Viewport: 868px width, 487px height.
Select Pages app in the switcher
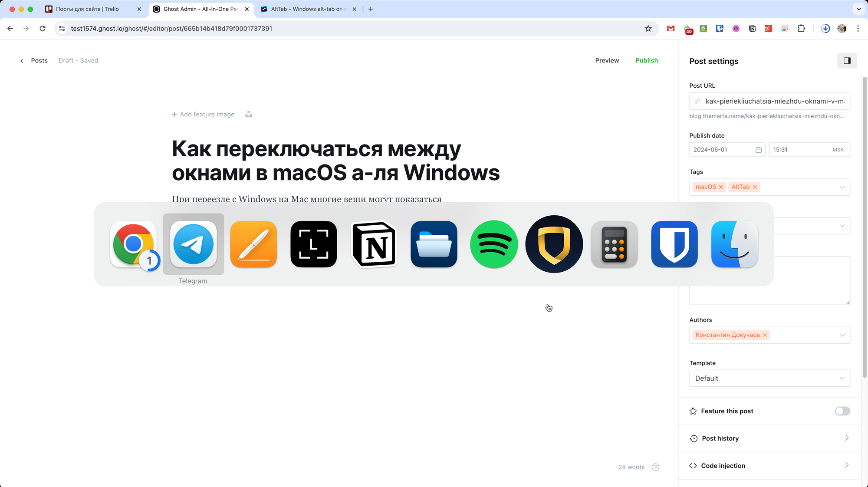(x=253, y=244)
